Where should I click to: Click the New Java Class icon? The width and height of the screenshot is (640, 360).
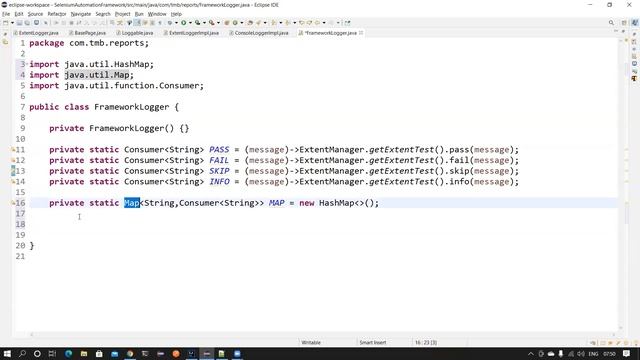(x=235, y=23)
